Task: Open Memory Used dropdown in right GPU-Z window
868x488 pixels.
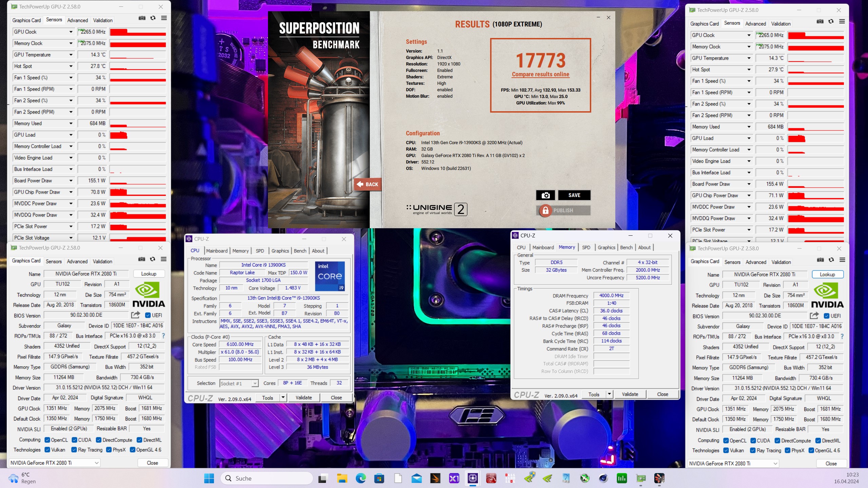Action: tap(749, 127)
